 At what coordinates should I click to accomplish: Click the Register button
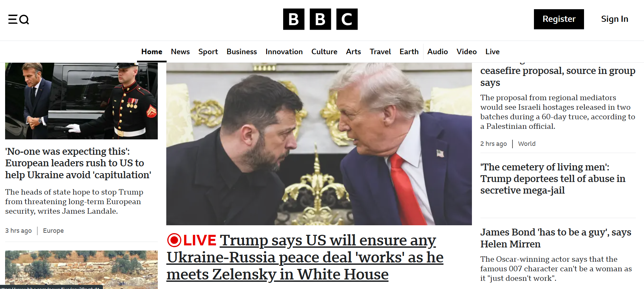pyautogui.click(x=559, y=19)
